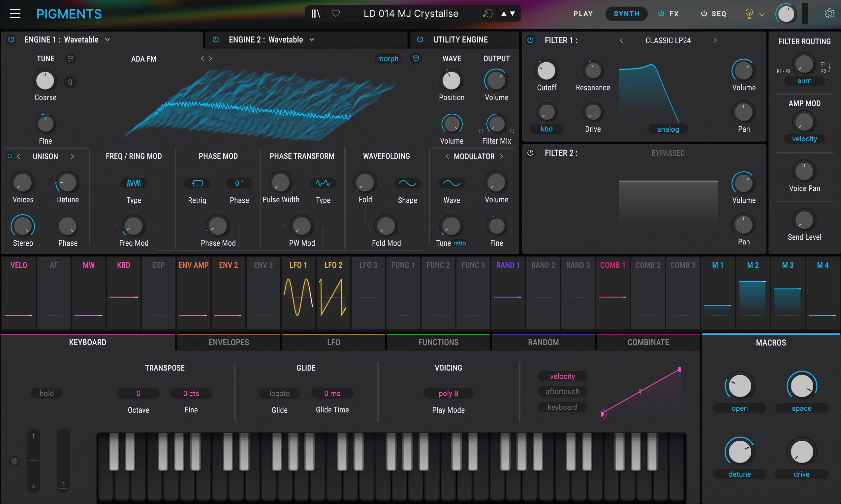
Task: Open the settings gear icon
Action: [x=829, y=14]
